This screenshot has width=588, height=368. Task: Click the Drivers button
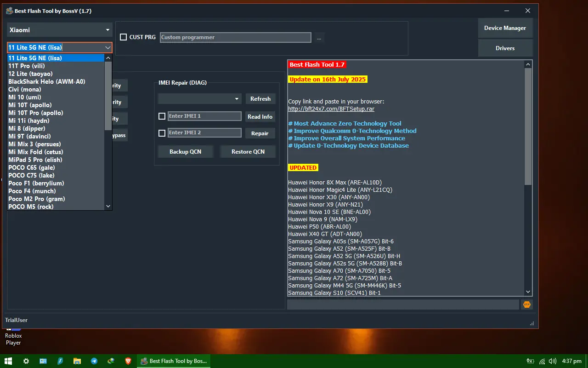pos(505,48)
